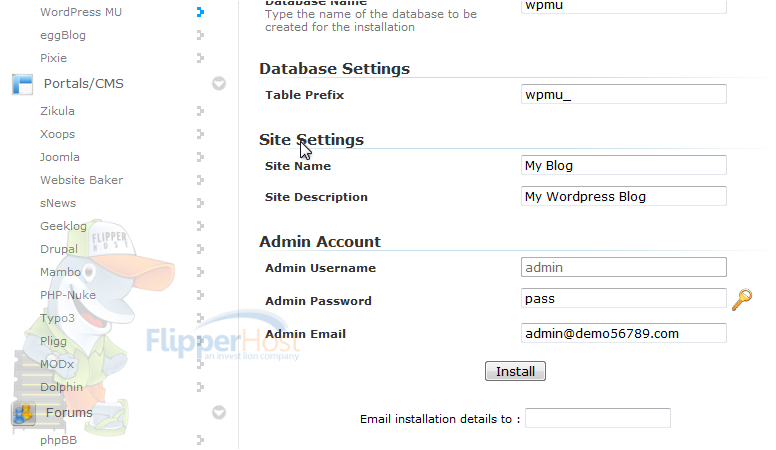Open phpBB under Forums

(x=58, y=440)
